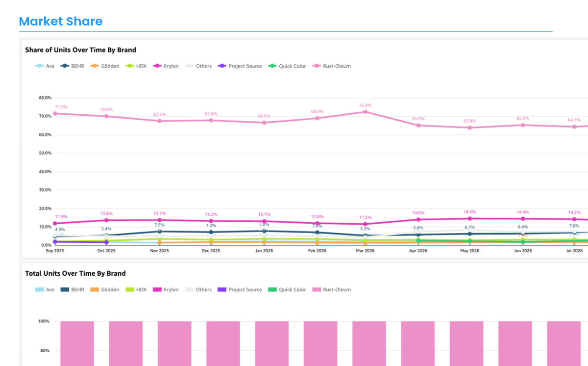The width and height of the screenshot is (588, 366).
Task: Click the Ace swatch in Total Units legend
Action: (x=40, y=290)
